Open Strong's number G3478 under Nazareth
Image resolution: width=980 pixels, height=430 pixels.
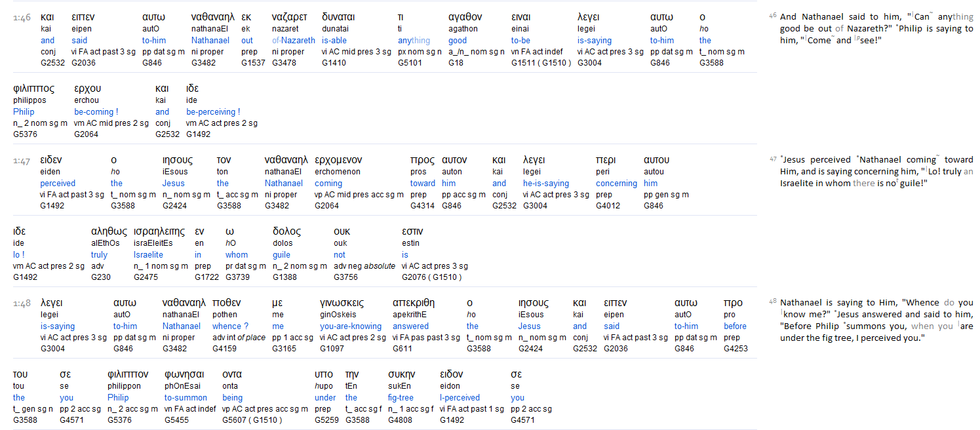pyautogui.click(x=285, y=63)
